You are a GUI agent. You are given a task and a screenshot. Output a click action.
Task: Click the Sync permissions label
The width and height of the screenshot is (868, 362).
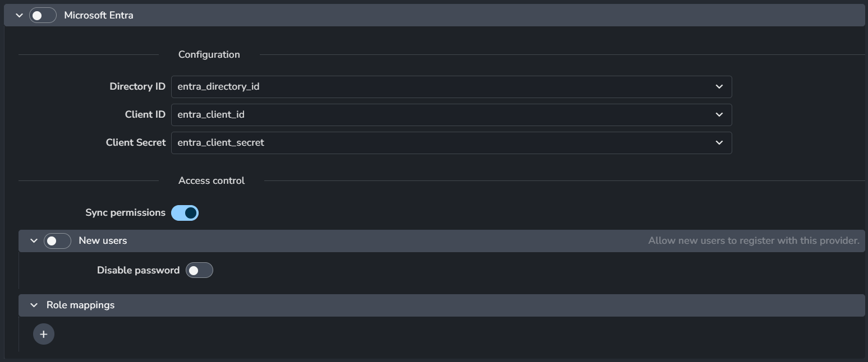coord(126,213)
